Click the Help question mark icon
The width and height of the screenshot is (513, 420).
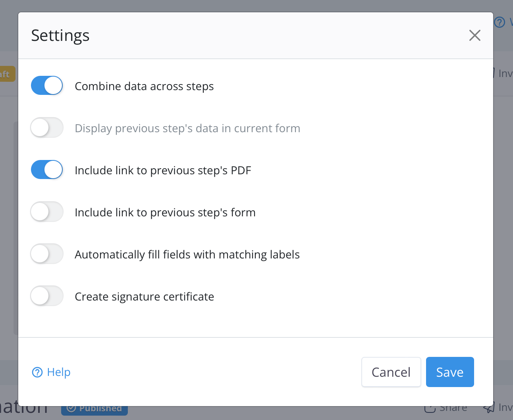click(37, 372)
